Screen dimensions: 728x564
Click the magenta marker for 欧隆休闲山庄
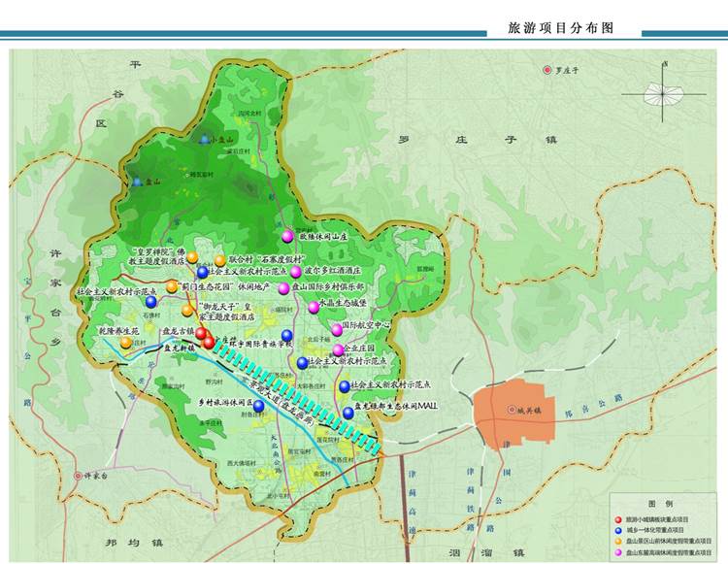click(287, 236)
